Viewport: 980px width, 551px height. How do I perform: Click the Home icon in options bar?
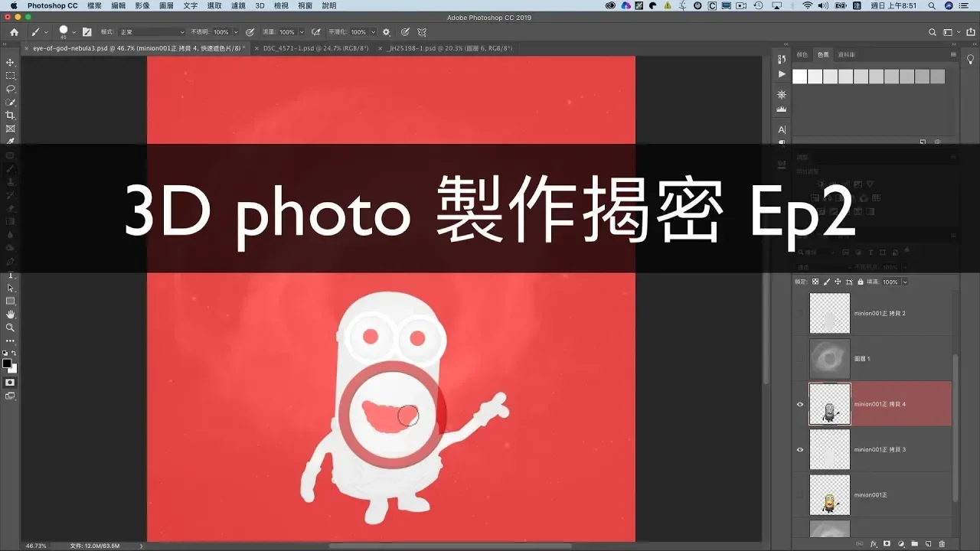click(14, 32)
